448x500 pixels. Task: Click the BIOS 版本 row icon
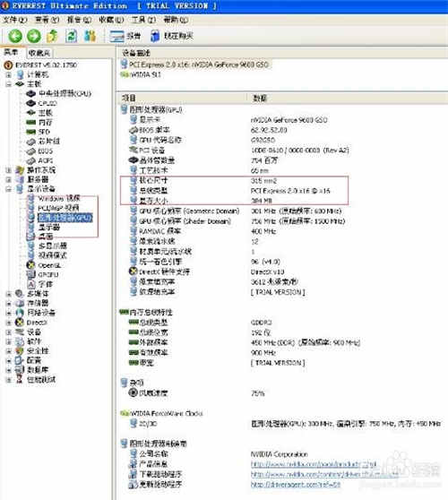133,130
